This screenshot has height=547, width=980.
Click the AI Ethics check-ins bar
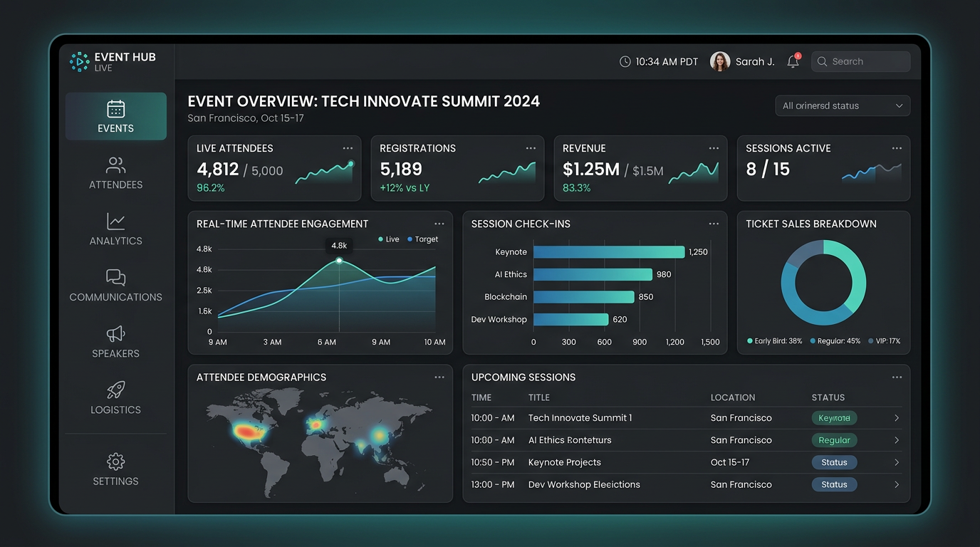pos(593,274)
